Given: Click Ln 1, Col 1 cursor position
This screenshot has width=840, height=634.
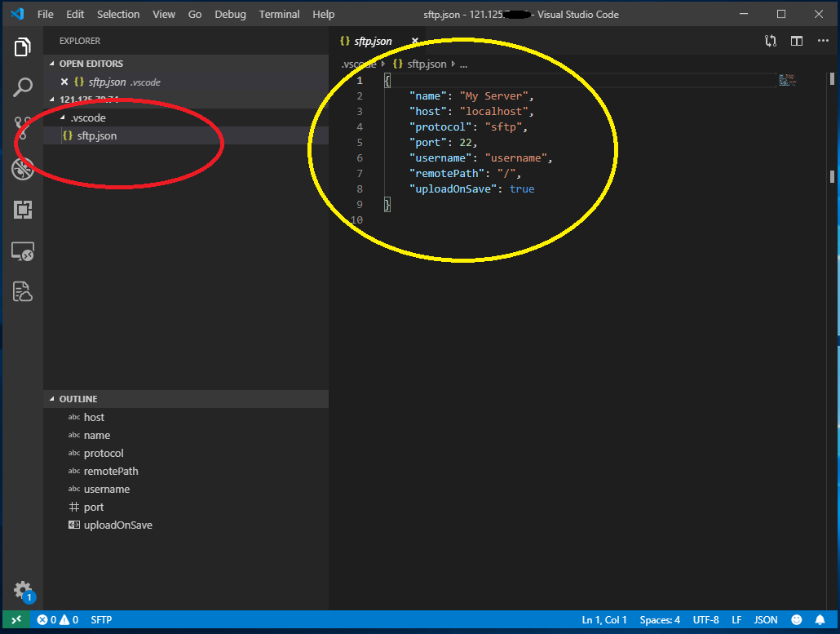Looking at the screenshot, I should pyautogui.click(x=604, y=619).
